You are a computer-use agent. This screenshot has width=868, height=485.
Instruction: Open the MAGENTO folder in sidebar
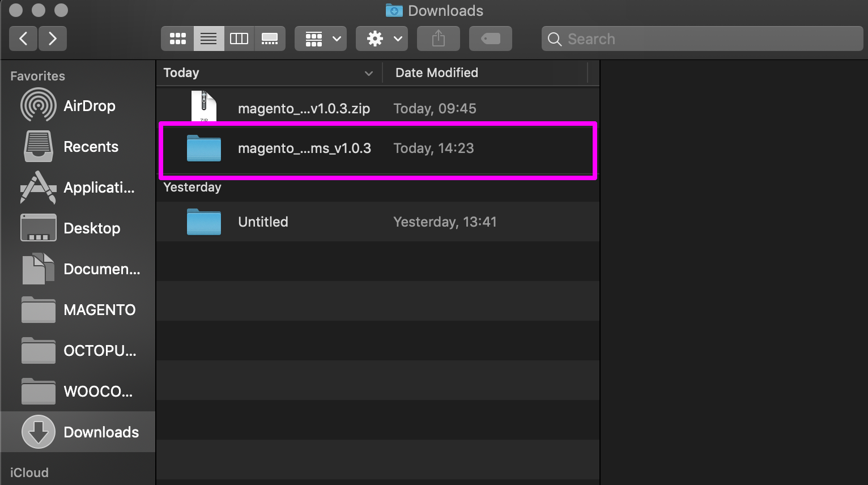tap(78, 310)
